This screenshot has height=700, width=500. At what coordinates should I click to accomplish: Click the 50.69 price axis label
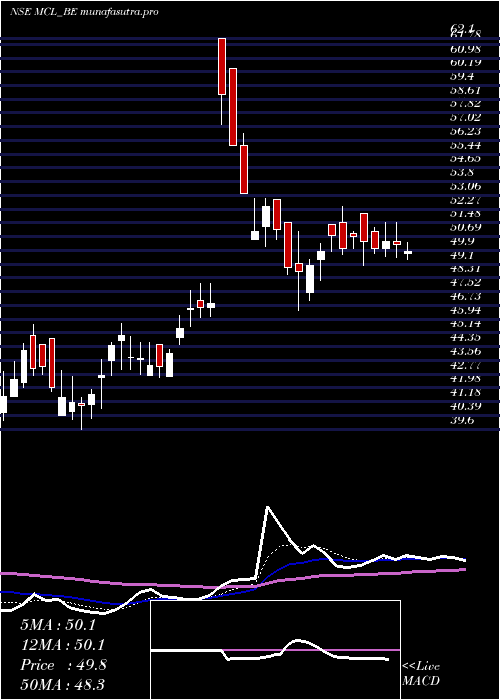click(x=465, y=227)
